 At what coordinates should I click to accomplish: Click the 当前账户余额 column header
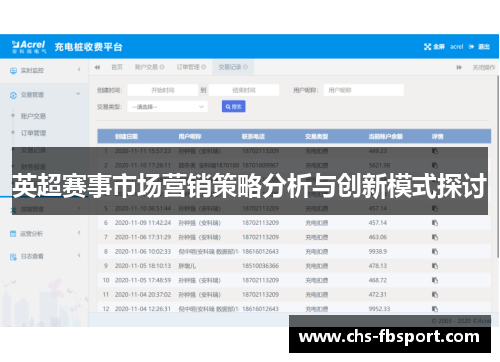(386, 136)
